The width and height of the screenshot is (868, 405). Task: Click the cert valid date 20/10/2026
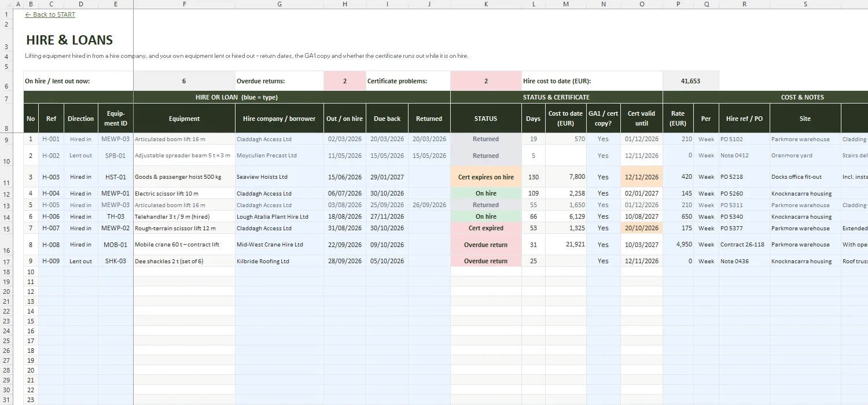coord(641,228)
